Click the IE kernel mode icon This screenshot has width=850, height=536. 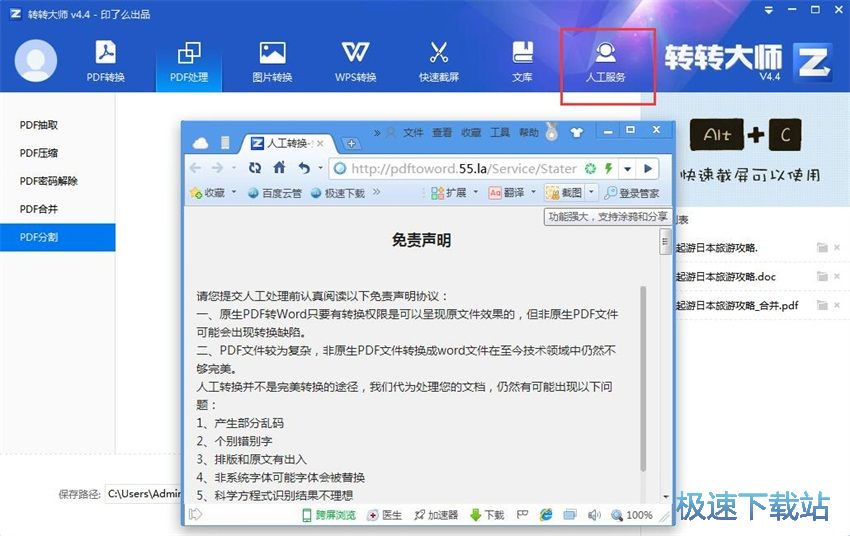click(546, 515)
